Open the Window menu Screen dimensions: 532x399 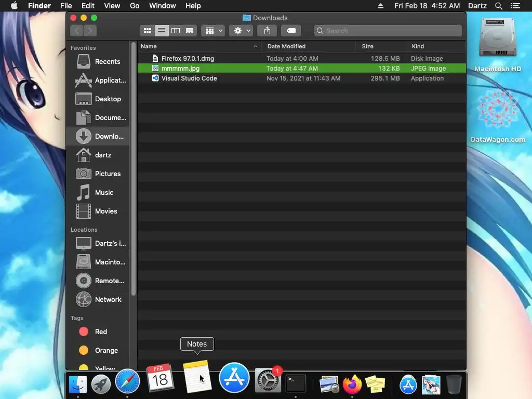coord(163,6)
